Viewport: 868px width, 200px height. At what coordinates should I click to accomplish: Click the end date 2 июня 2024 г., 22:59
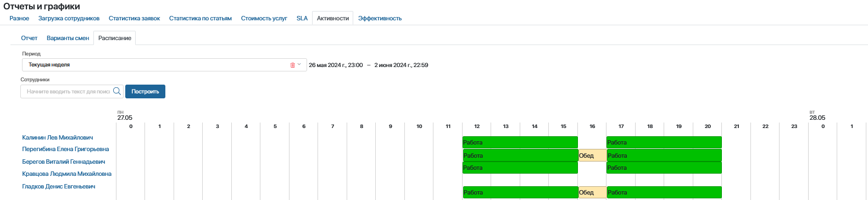click(x=401, y=65)
